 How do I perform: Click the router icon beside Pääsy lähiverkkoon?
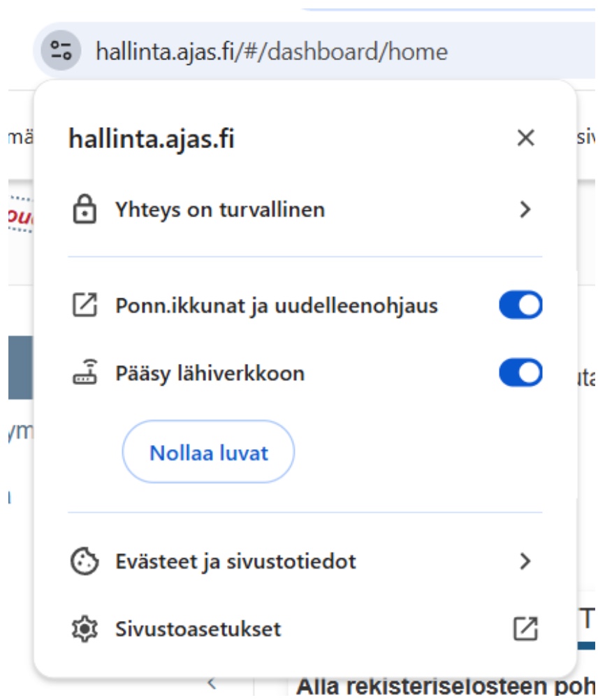click(x=85, y=374)
